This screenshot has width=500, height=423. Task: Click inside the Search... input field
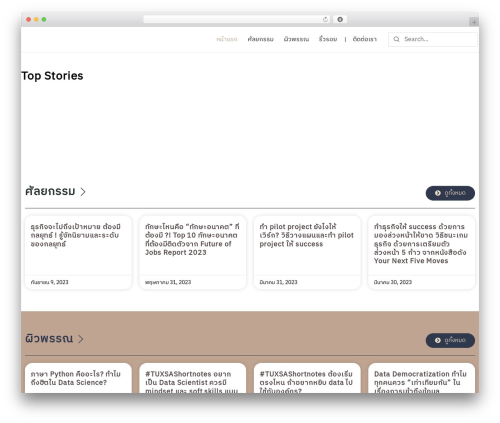click(433, 39)
